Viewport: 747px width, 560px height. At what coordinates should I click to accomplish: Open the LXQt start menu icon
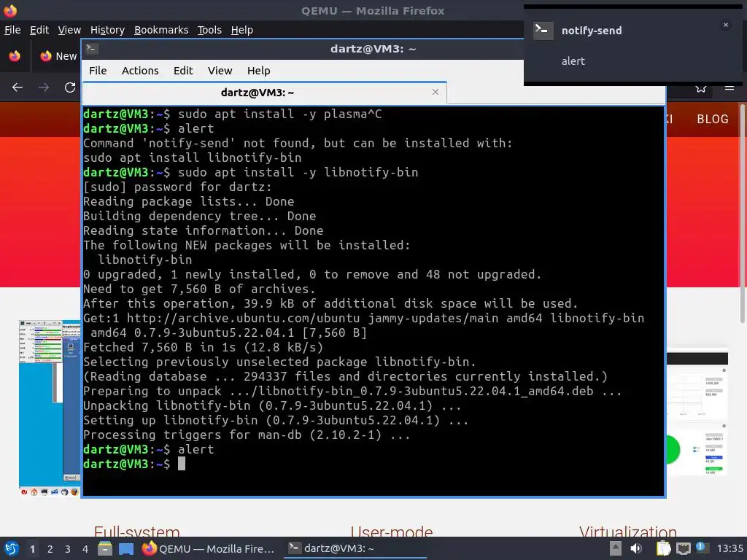point(12,548)
